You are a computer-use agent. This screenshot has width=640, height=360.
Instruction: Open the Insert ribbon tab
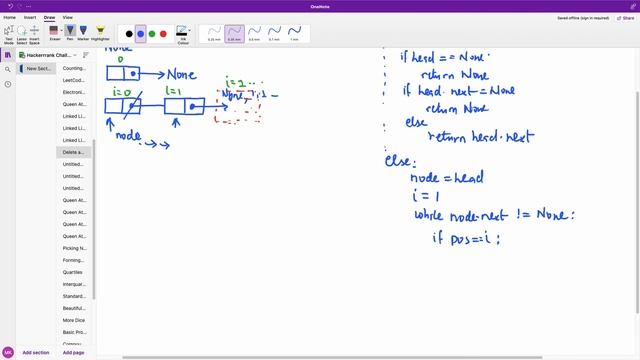click(x=30, y=18)
